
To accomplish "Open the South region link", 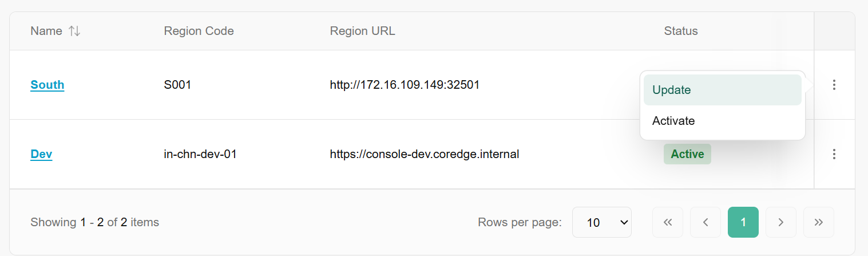I will point(47,85).
